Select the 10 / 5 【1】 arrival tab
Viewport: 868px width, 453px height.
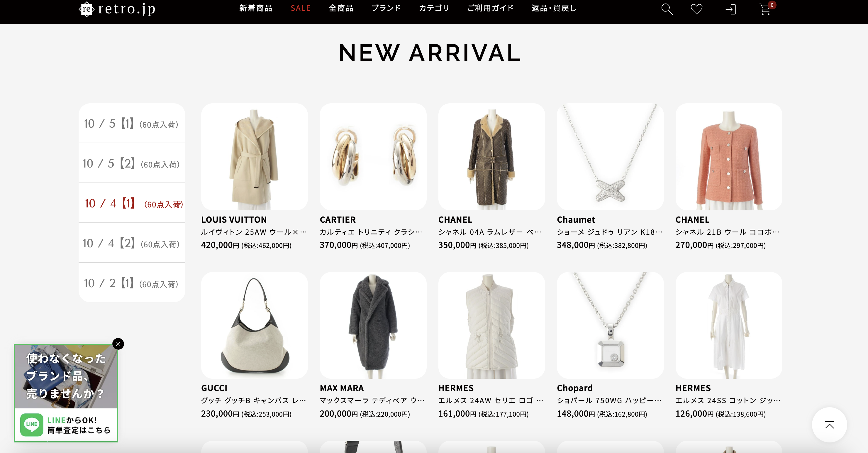(132, 123)
